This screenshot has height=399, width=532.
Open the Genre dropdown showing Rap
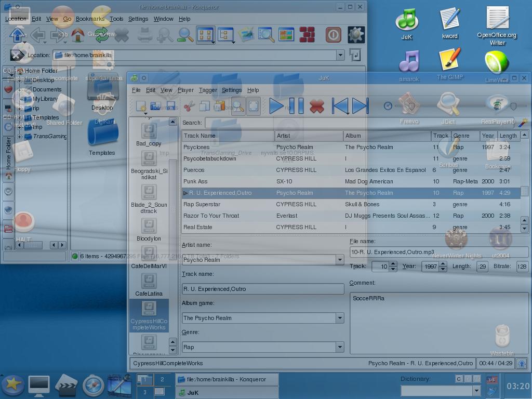click(x=340, y=347)
